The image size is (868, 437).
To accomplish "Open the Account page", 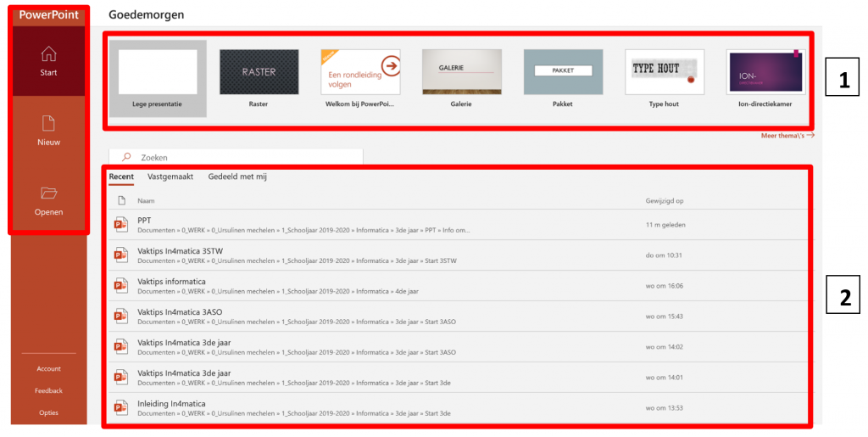I will [x=48, y=369].
